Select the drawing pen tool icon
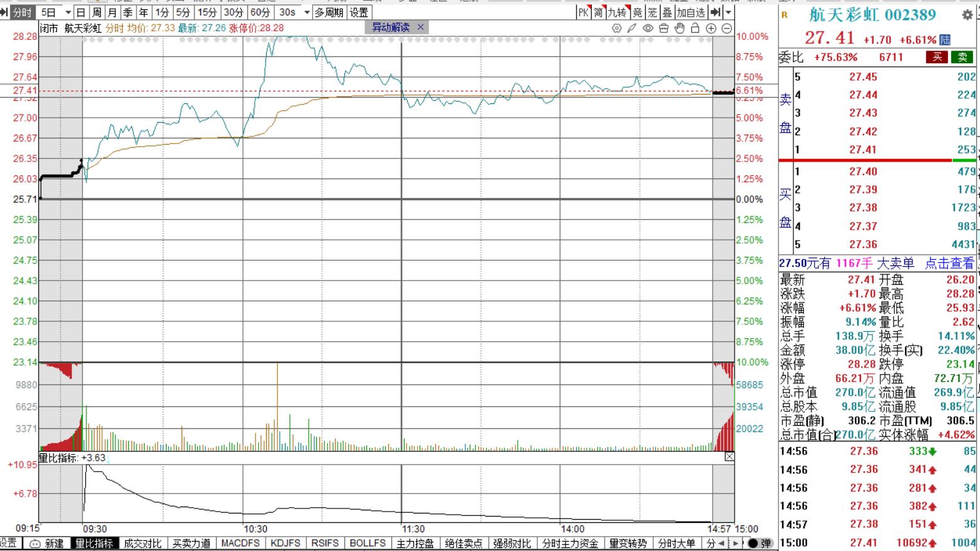 (632, 28)
